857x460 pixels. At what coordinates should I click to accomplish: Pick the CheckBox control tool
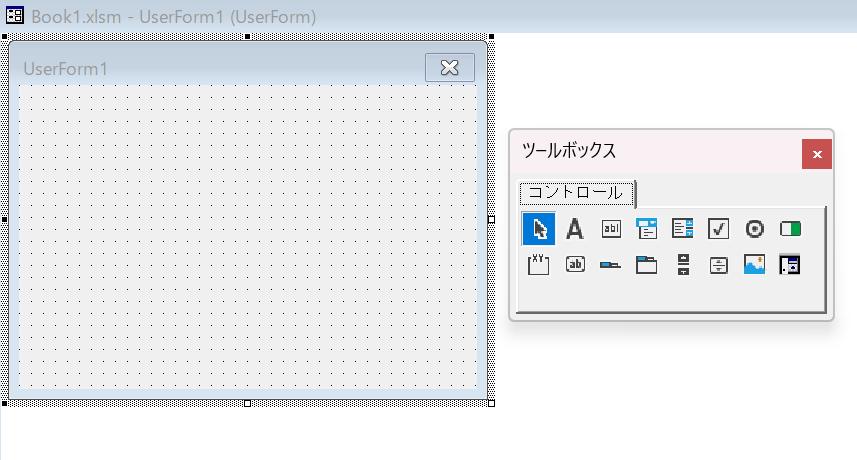point(719,229)
